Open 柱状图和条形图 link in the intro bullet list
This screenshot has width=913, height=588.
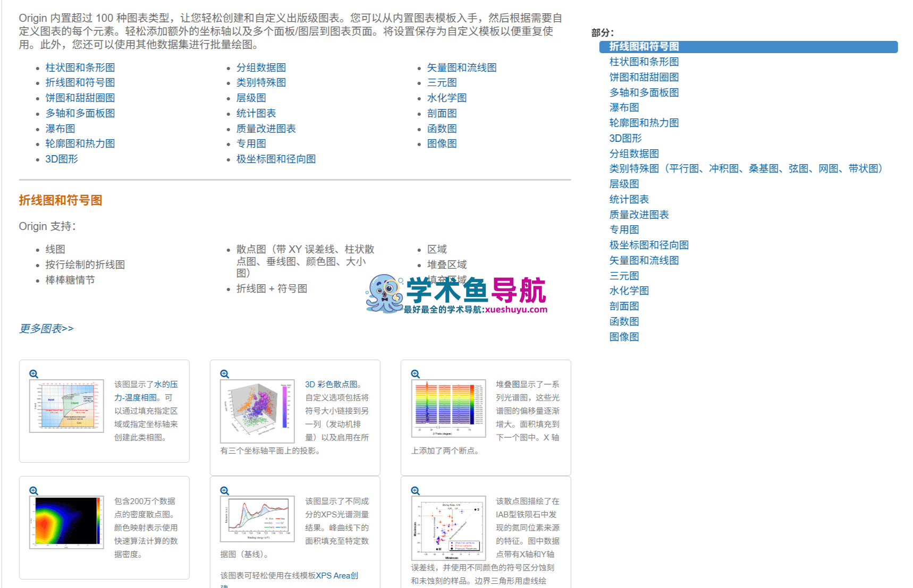[x=80, y=68]
